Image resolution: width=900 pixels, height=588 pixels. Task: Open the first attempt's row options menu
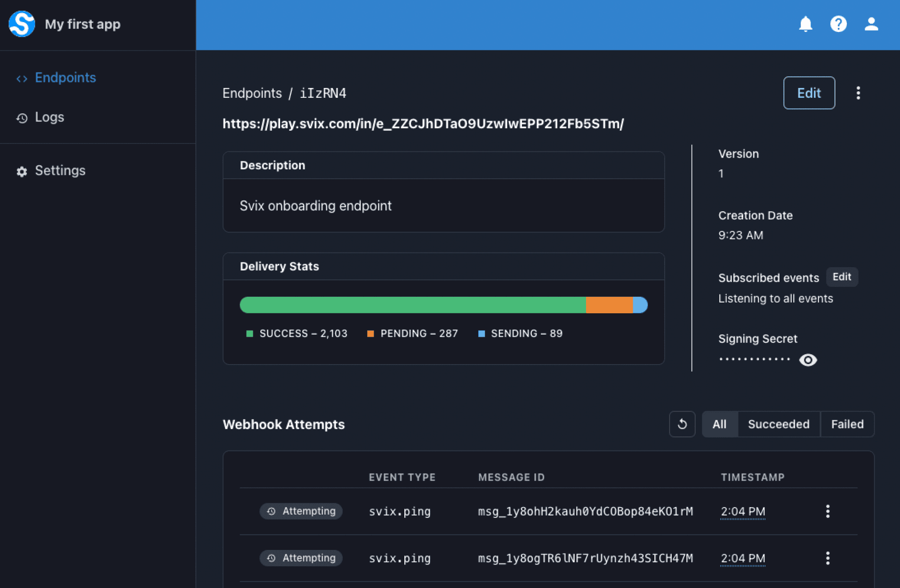point(828,511)
